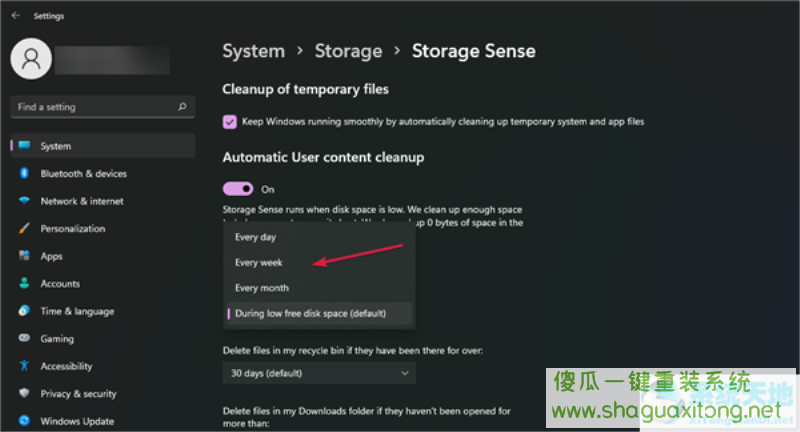Viewport: 800px width, 432px height.
Task: Select the Gaming controller icon
Action: coord(24,338)
